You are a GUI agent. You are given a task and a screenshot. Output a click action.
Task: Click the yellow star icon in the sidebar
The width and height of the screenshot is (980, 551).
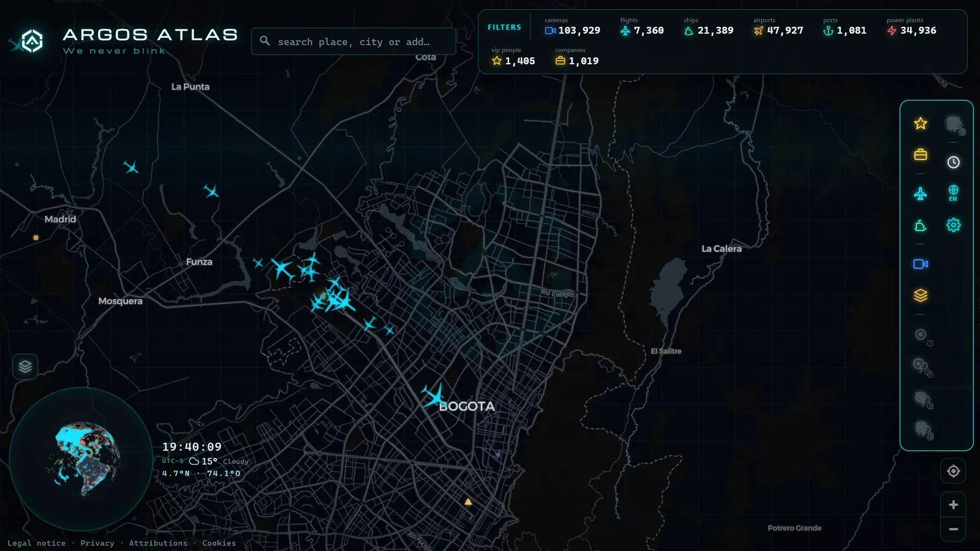point(921,124)
